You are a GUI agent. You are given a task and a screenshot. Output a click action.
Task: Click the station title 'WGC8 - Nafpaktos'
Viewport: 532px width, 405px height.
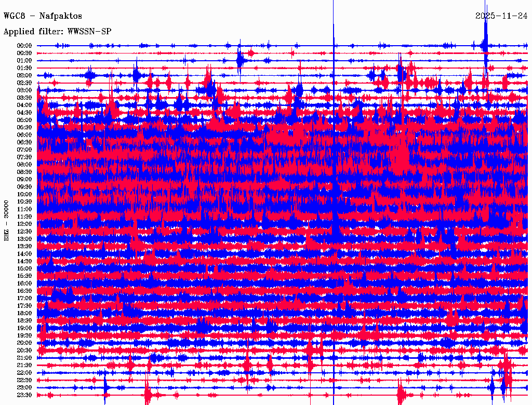(43, 16)
